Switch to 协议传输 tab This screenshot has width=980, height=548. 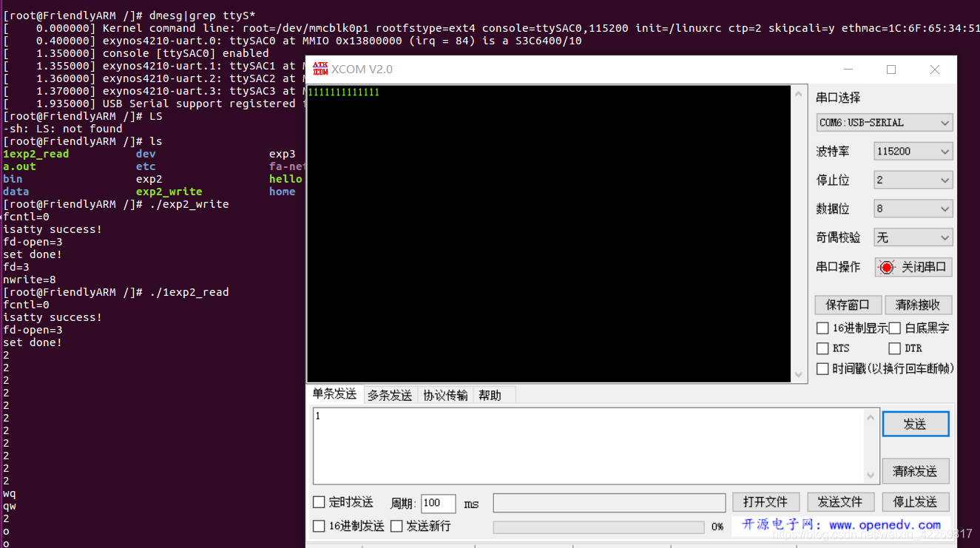point(445,396)
